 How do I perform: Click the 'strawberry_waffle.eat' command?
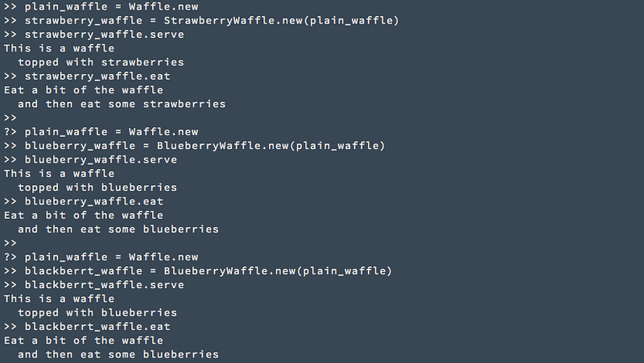point(97,76)
